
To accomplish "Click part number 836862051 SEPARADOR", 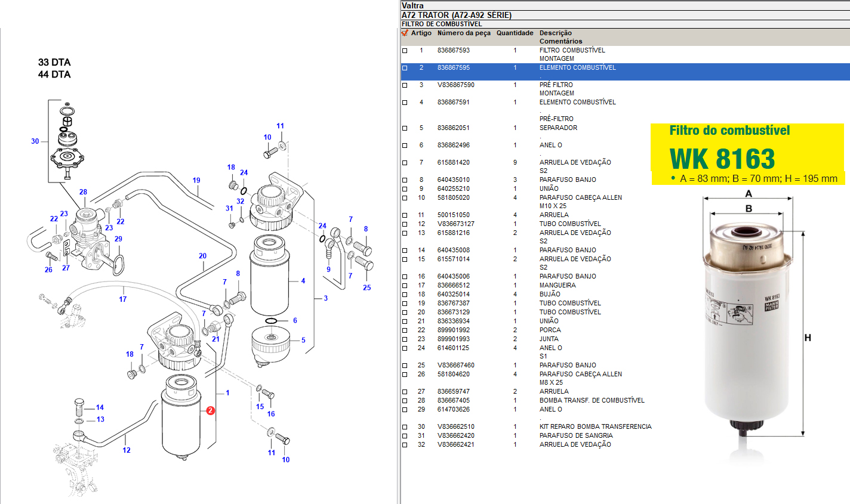I will (453, 128).
